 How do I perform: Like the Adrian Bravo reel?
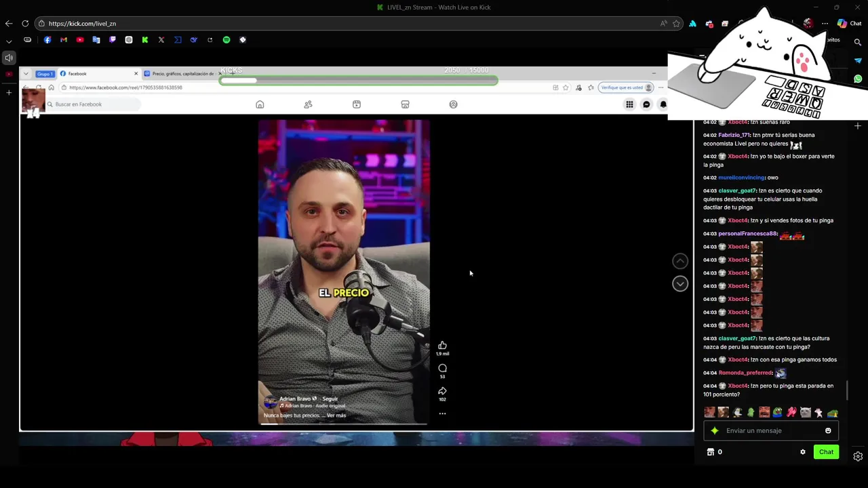[442, 346]
